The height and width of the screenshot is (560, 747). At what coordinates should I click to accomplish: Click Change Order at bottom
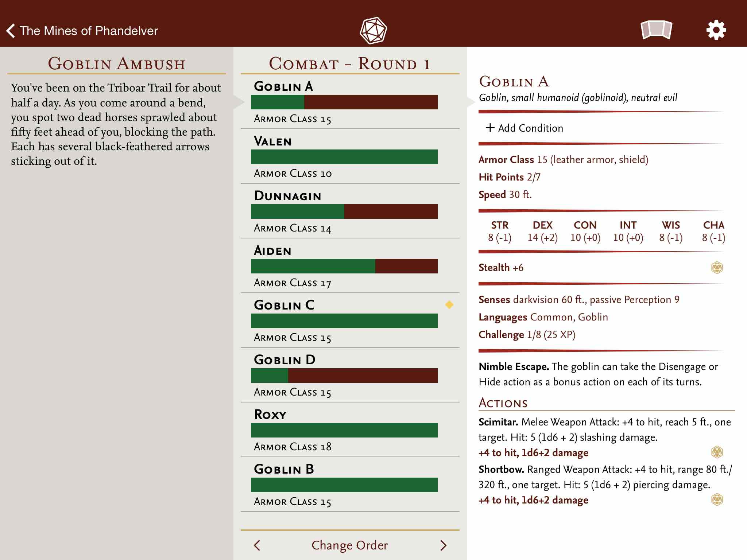click(x=348, y=543)
